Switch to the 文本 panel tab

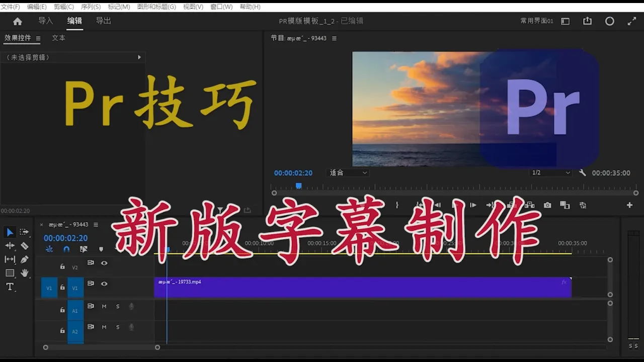click(x=59, y=38)
